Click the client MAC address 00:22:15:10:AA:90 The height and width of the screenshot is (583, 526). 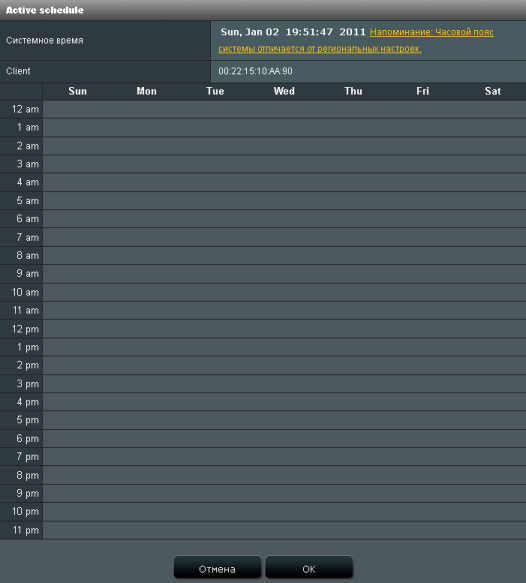[x=255, y=71]
